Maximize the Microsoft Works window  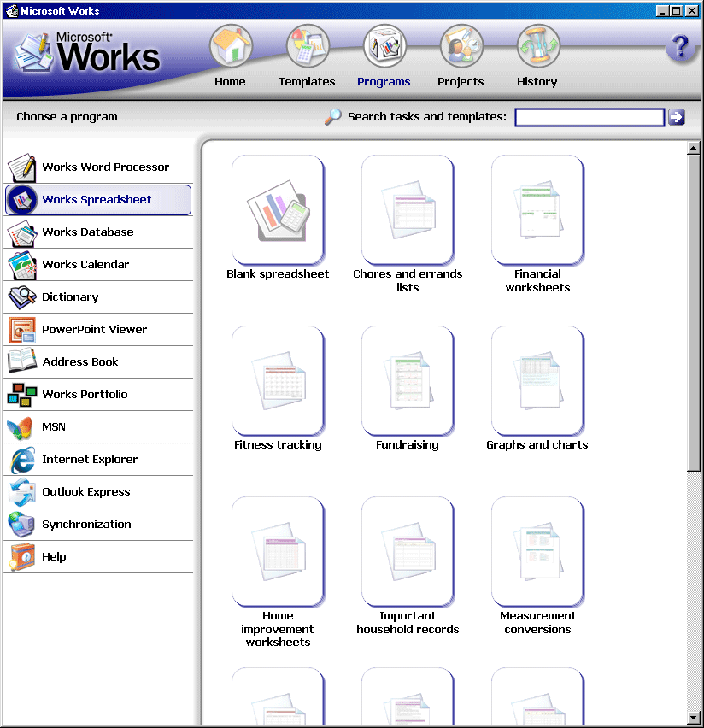677,10
